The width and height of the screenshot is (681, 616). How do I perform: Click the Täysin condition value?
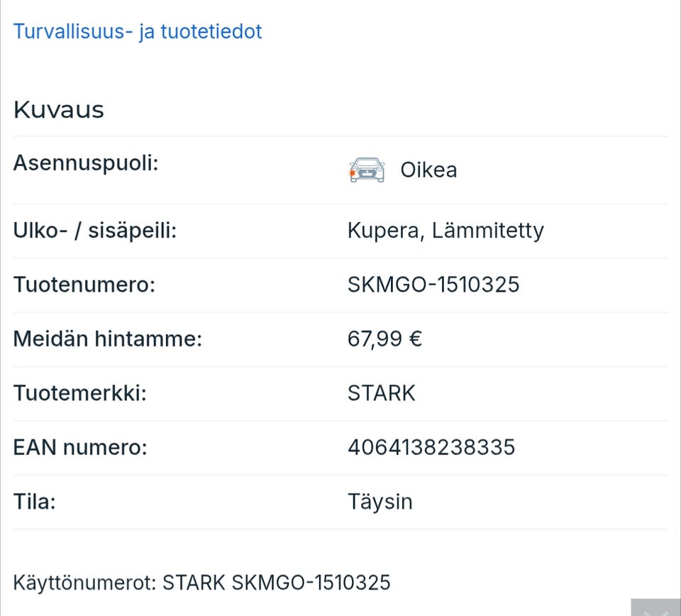click(380, 502)
